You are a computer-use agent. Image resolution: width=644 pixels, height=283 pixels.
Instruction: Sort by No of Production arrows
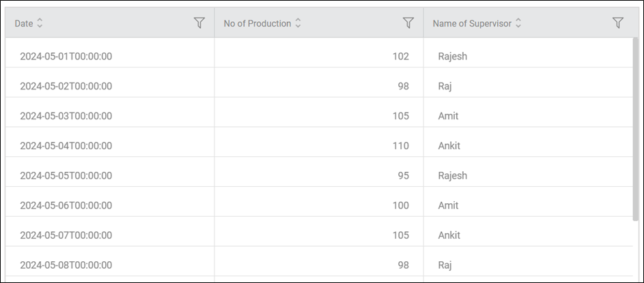[298, 23]
